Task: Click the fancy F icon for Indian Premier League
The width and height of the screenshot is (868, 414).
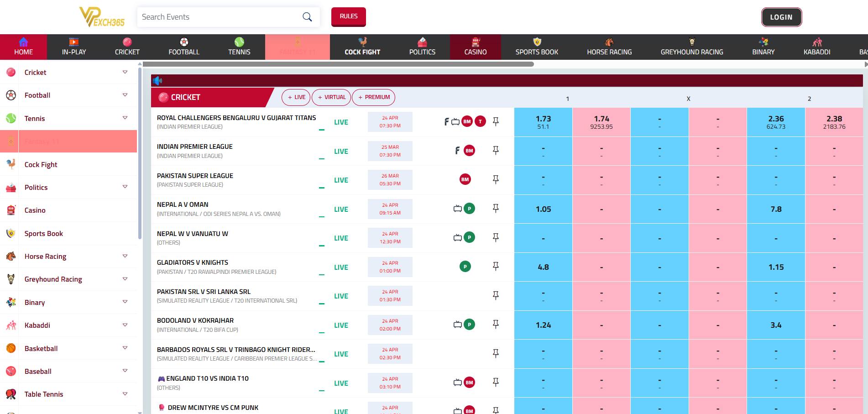Action: (457, 151)
